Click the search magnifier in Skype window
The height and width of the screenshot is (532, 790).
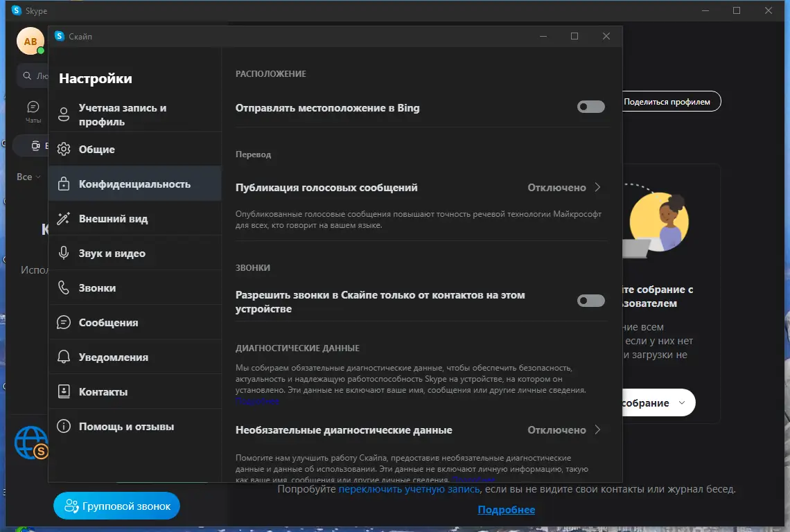click(27, 76)
